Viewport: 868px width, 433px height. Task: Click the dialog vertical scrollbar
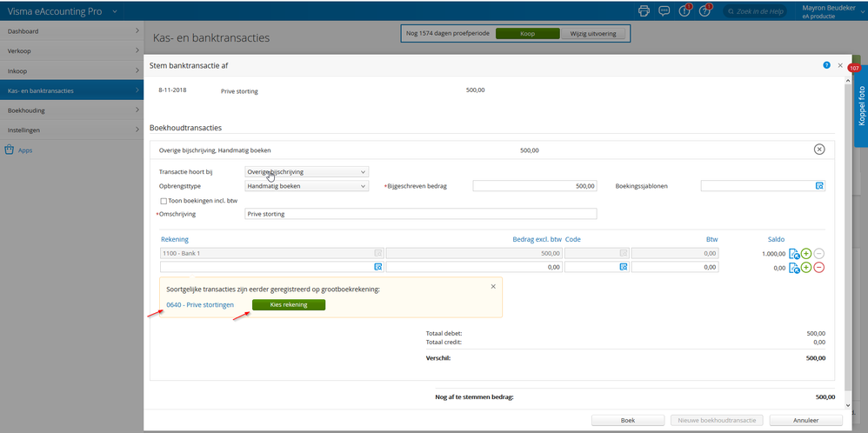pos(848,243)
